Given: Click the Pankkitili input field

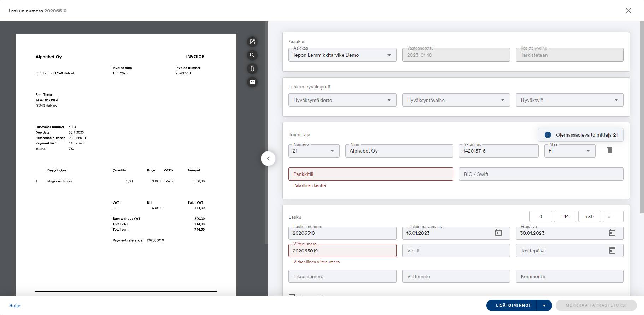Looking at the screenshot, I should click(370, 174).
